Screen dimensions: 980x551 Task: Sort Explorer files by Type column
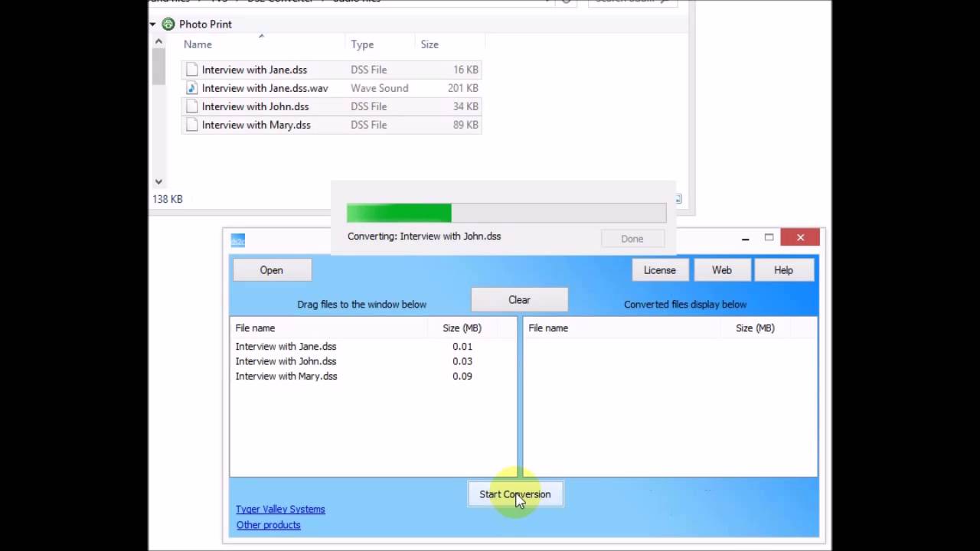[362, 44]
